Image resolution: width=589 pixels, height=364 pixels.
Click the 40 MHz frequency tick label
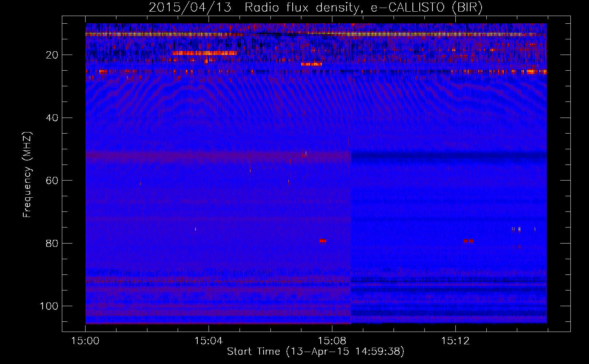click(52, 118)
